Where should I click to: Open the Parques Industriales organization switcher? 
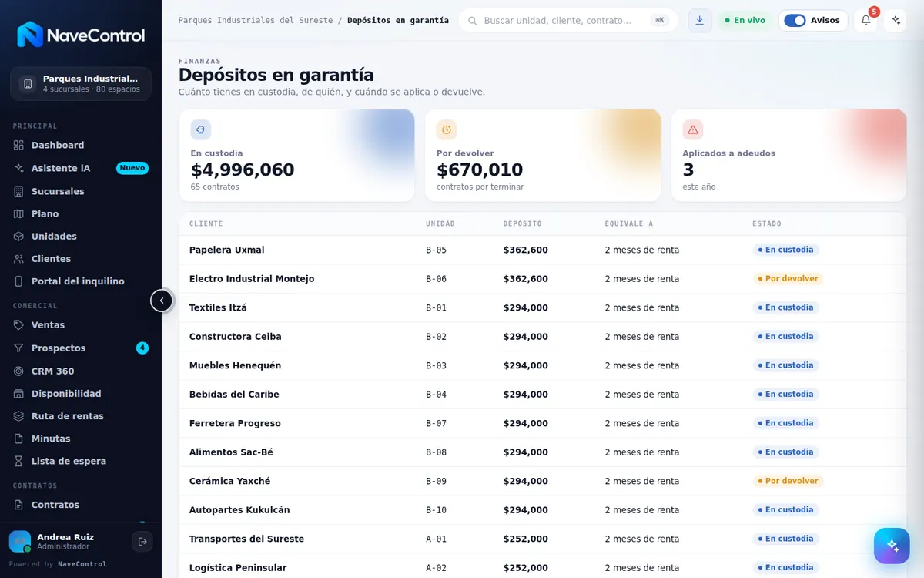coord(81,84)
